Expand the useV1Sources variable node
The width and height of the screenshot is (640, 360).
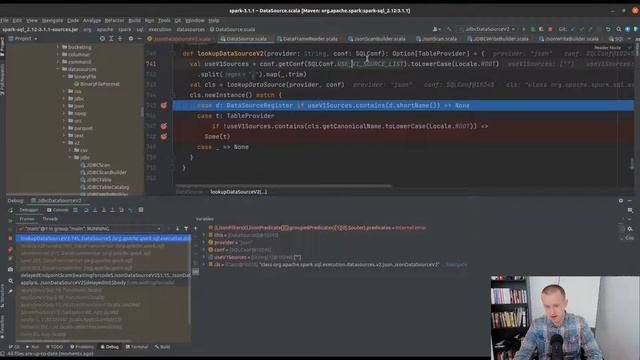(x=204, y=257)
